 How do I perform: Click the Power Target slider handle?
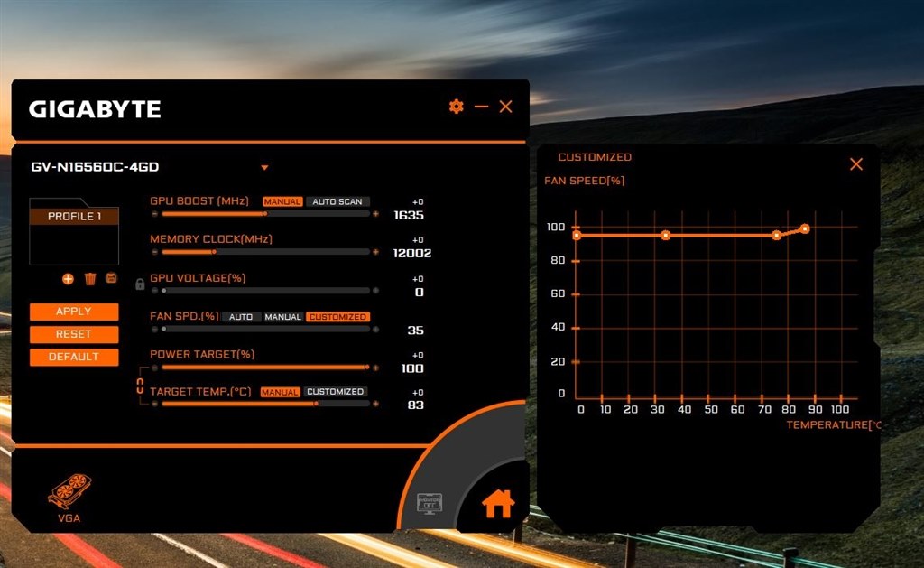pyautogui.click(x=366, y=368)
